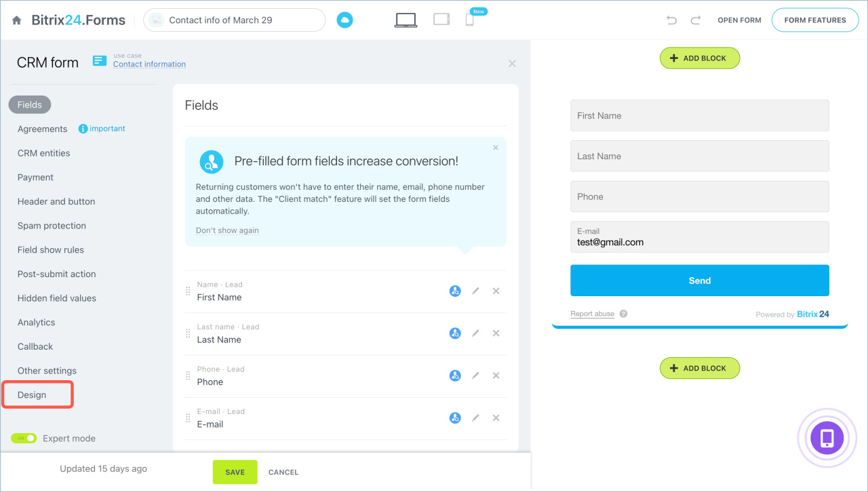Select the Spam protection section
Image resolution: width=868 pixels, height=492 pixels.
tap(52, 226)
